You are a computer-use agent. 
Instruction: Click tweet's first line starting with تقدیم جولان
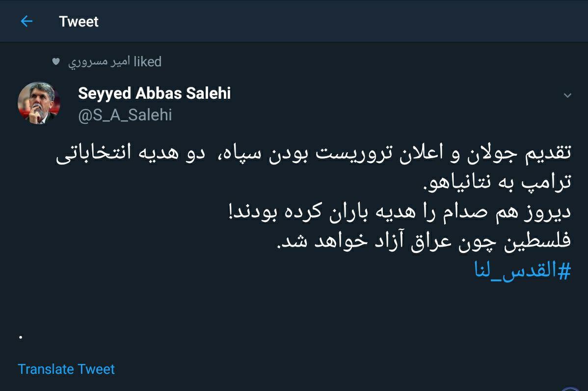(x=314, y=154)
